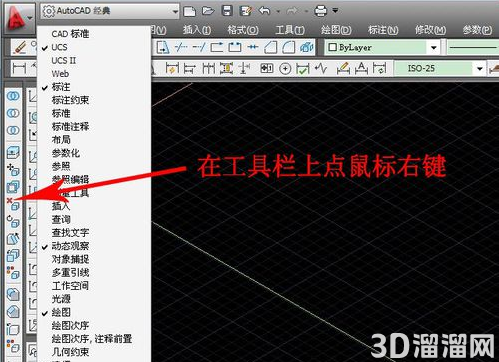The height and width of the screenshot is (362, 499).
Task: Choose 光源 from the toolbar list
Action: [x=94, y=299]
